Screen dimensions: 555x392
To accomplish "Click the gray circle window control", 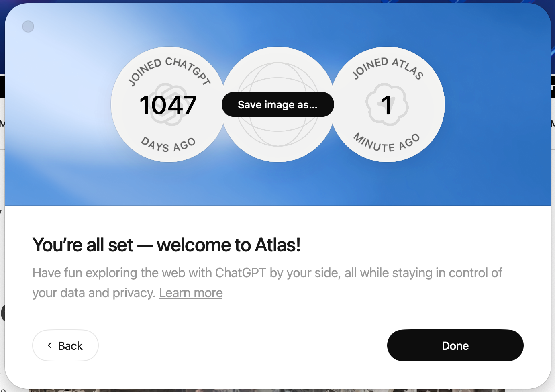I will pos(28,27).
